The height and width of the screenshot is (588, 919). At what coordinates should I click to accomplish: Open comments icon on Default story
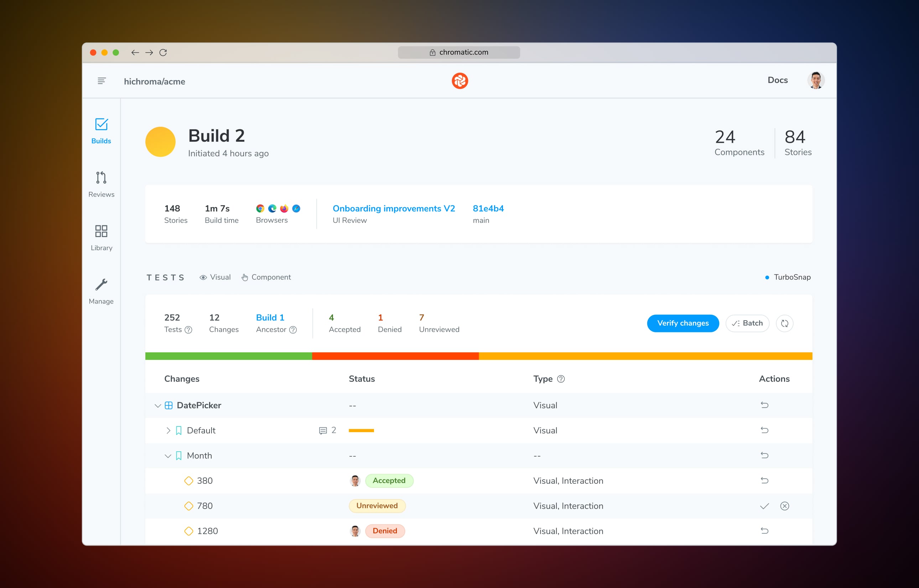pyautogui.click(x=323, y=431)
